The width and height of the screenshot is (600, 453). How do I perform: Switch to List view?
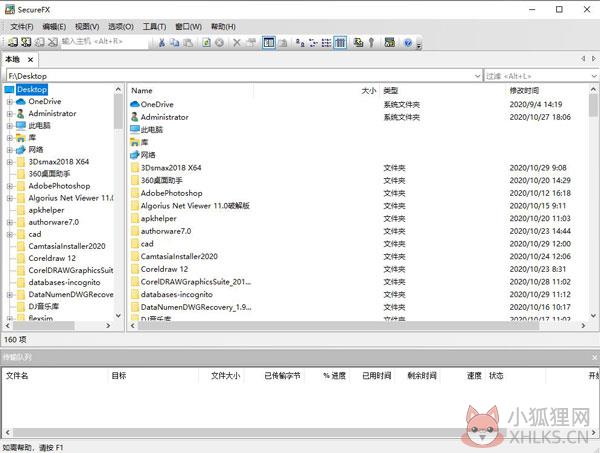click(326, 42)
